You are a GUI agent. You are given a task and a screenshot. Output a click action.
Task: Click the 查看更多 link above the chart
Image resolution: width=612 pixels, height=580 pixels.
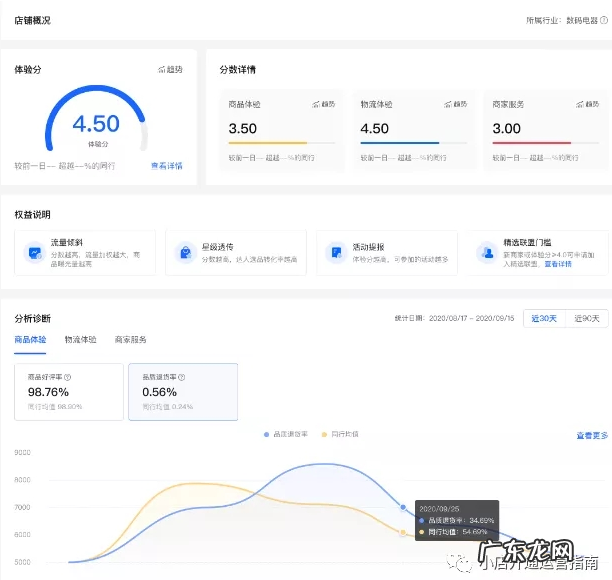point(592,435)
